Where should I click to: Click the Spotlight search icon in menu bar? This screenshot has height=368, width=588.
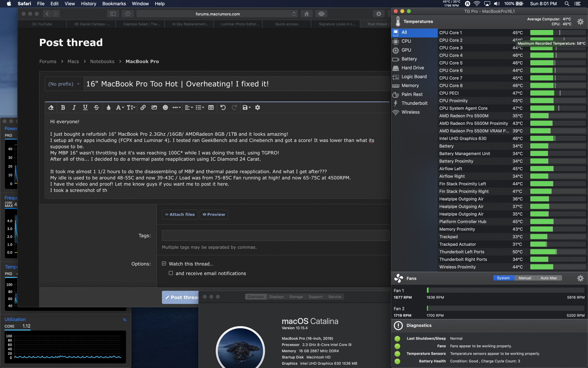[x=567, y=4]
